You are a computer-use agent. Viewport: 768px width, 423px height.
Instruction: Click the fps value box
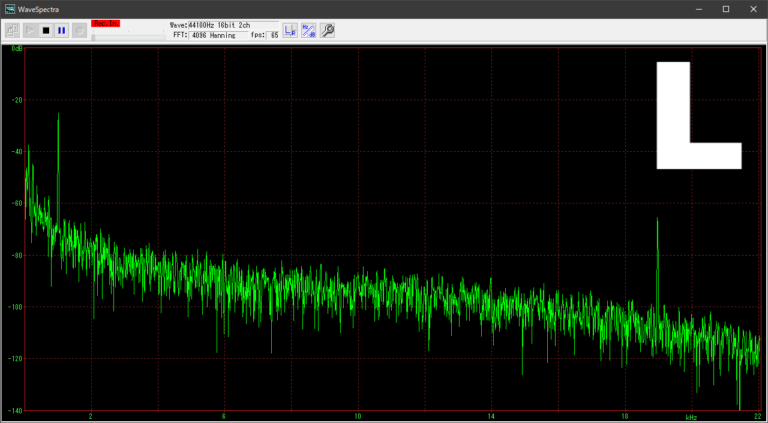coord(273,35)
